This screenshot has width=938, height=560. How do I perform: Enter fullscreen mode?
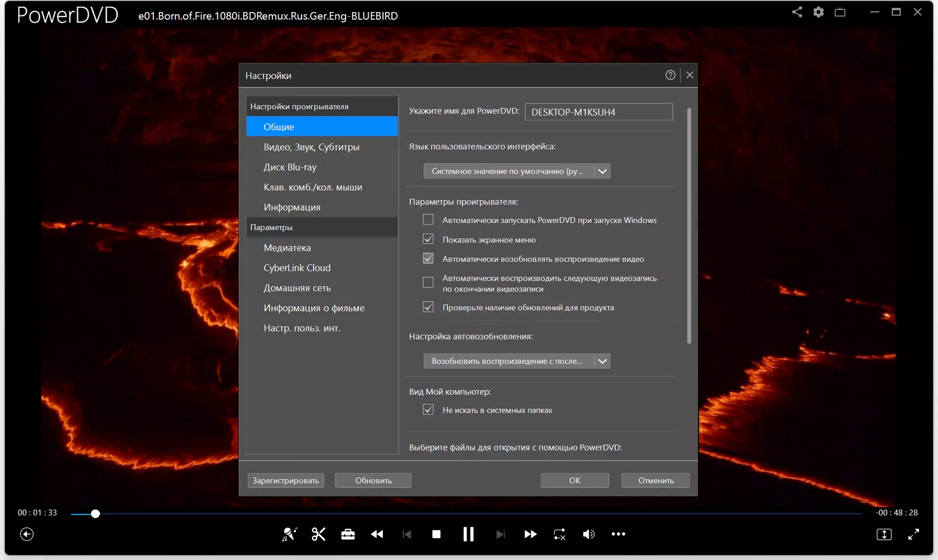tap(913, 534)
